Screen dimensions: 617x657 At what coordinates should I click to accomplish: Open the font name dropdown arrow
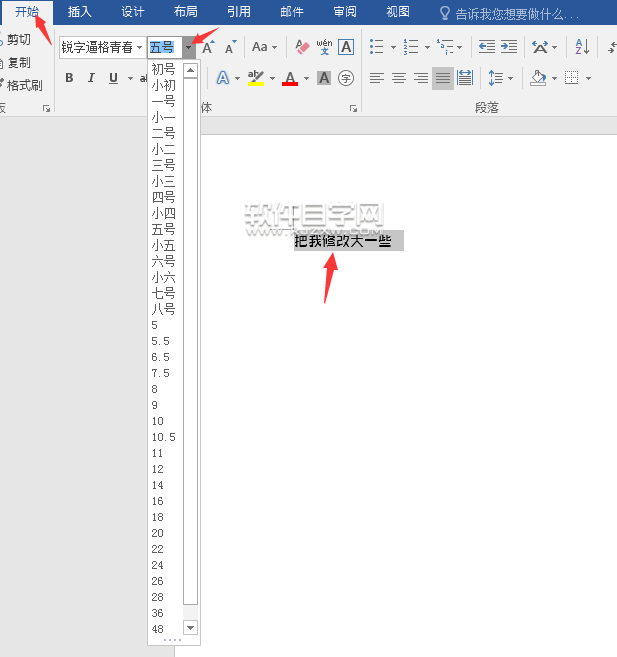pos(139,47)
